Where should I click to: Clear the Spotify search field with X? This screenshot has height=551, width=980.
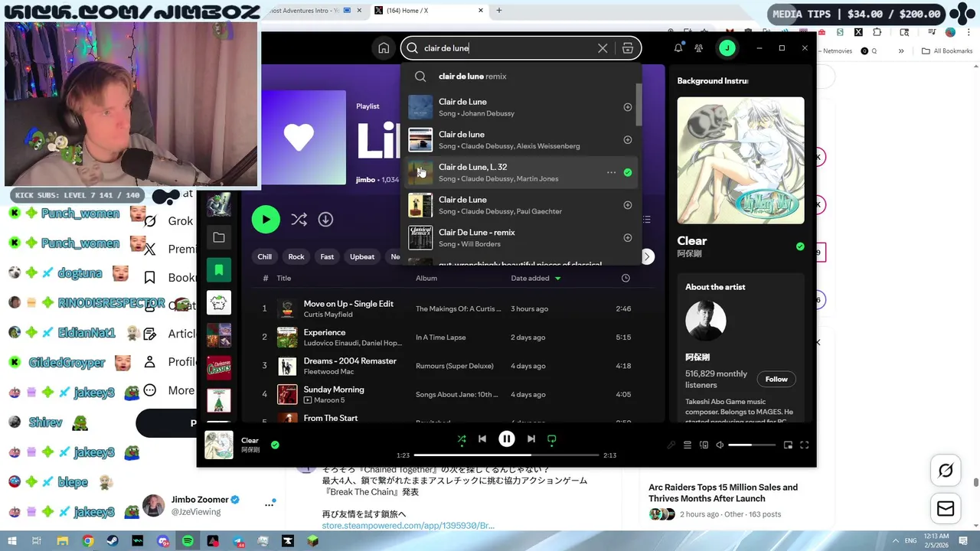pos(603,48)
